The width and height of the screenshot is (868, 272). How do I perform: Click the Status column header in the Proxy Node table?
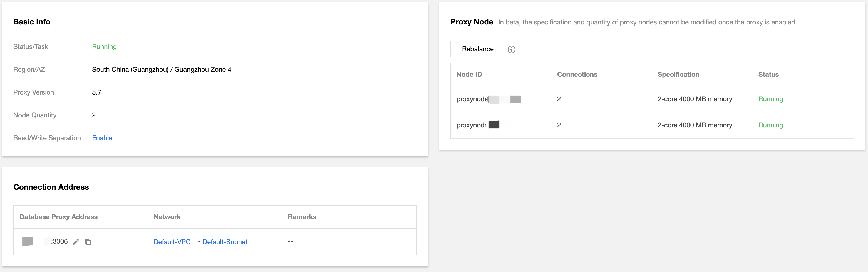(x=768, y=75)
